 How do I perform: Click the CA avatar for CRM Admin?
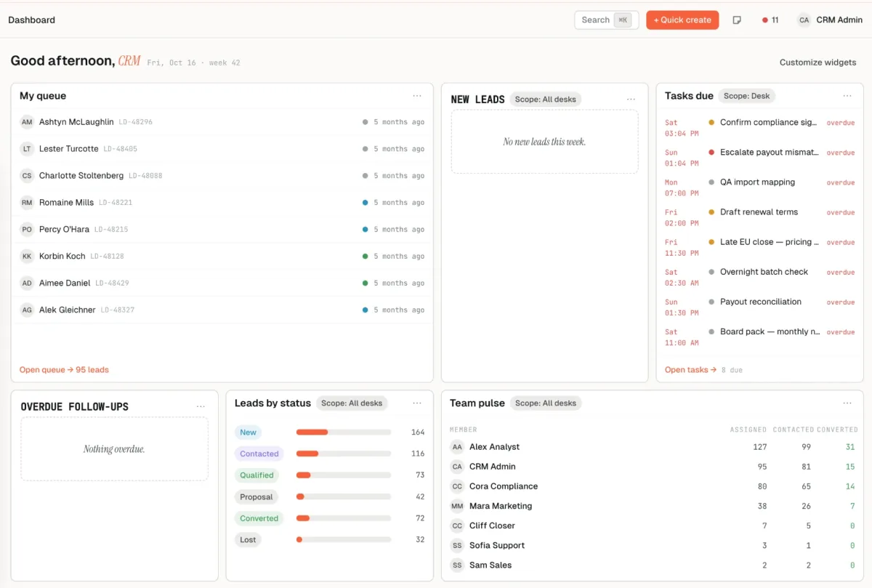point(804,20)
